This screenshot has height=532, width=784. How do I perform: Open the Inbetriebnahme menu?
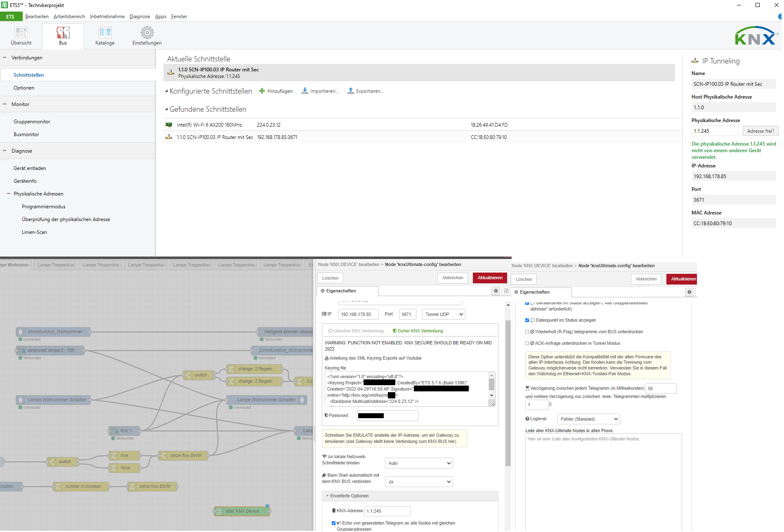[107, 16]
